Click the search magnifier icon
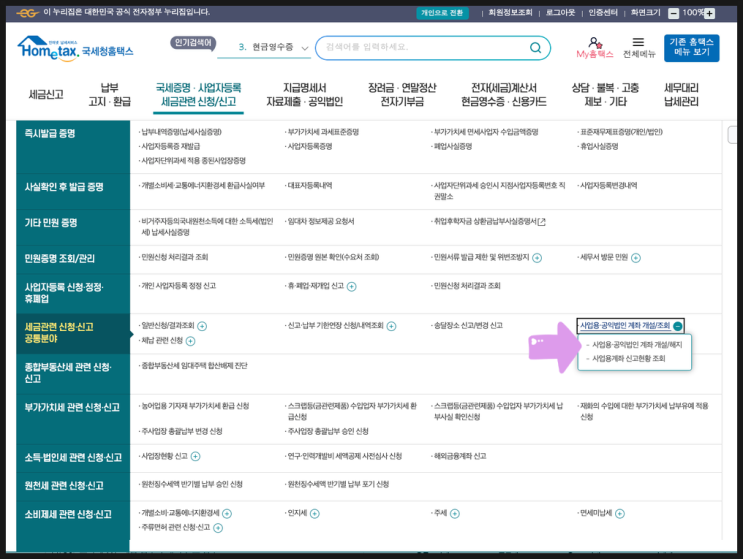 point(535,47)
